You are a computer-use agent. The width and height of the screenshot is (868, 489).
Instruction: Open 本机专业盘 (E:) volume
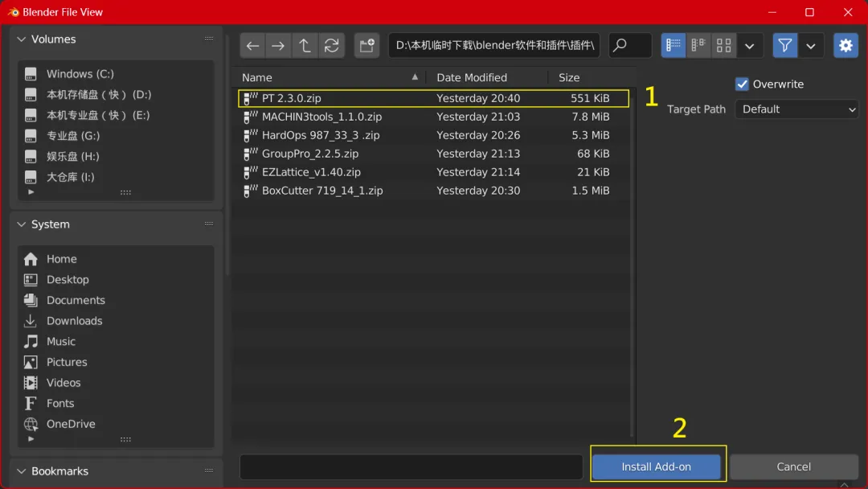116,115
